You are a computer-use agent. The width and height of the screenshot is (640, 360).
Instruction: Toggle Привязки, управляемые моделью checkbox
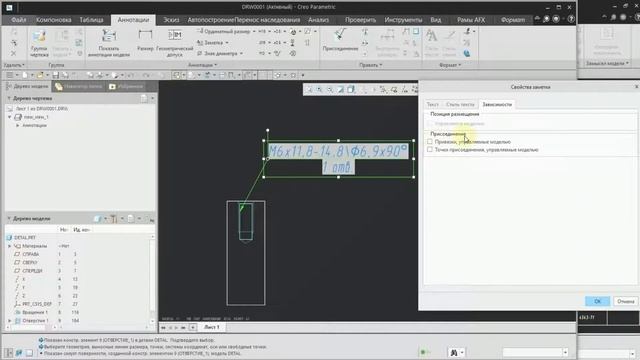pyautogui.click(x=430, y=142)
